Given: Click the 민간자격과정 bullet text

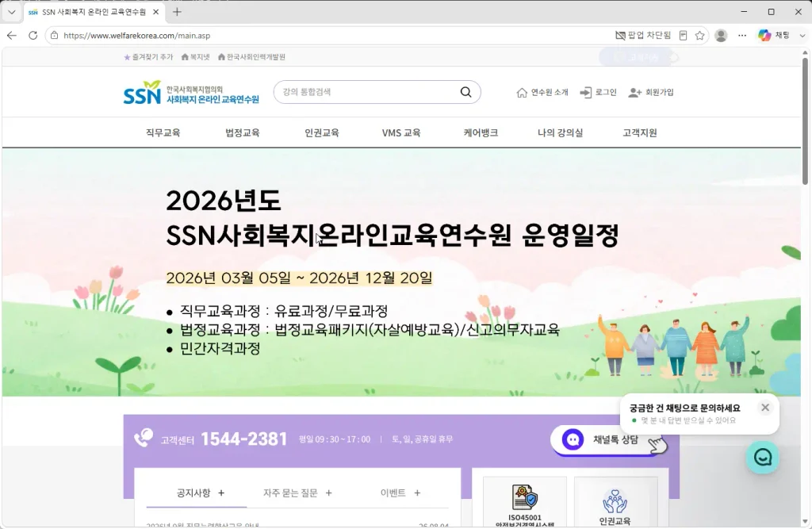Looking at the screenshot, I should [x=220, y=348].
